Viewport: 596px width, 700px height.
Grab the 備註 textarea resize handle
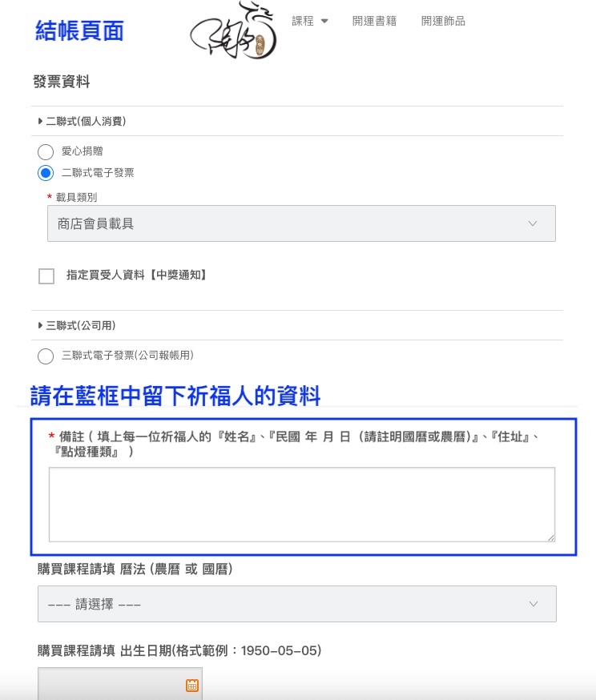(550, 537)
